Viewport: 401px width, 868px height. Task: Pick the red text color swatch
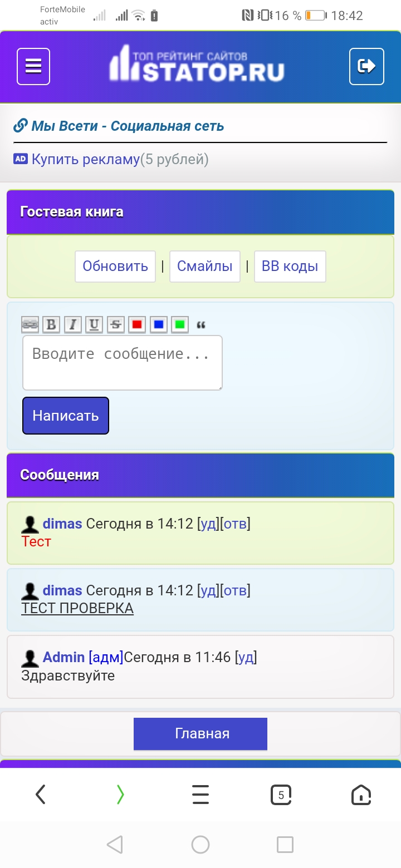point(137,324)
